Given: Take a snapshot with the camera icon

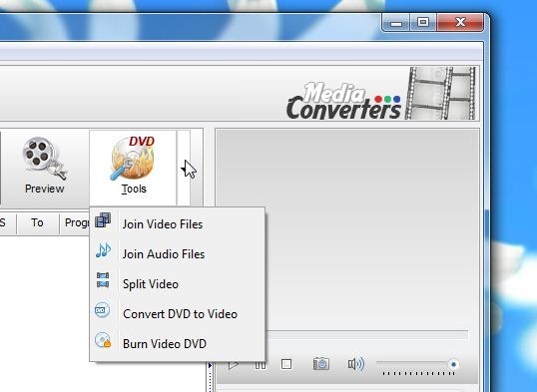Looking at the screenshot, I should (x=321, y=364).
